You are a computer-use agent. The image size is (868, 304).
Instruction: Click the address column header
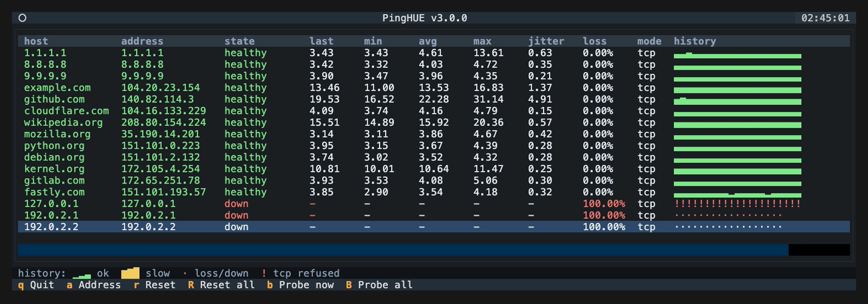coord(142,41)
